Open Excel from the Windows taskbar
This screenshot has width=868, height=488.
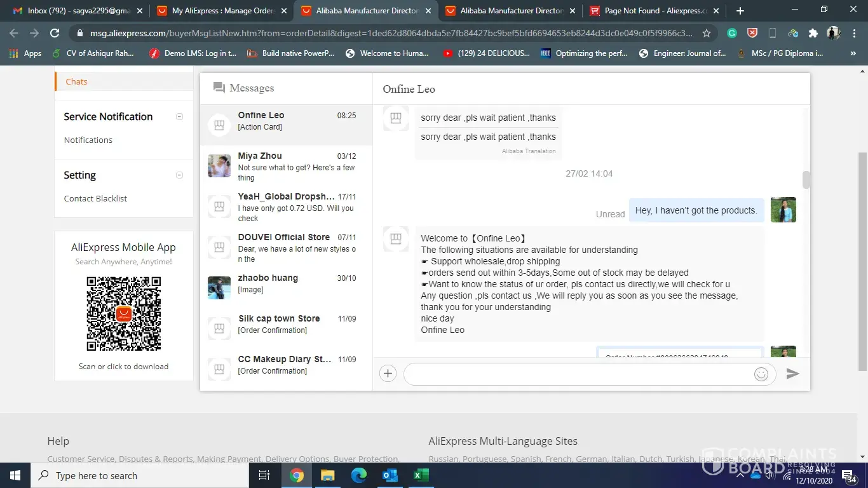pyautogui.click(x=421, y=475)
